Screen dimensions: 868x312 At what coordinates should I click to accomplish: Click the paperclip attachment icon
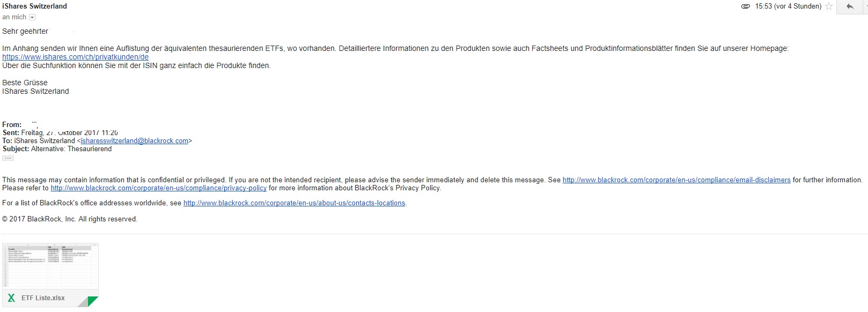click(x=746, y=6)
